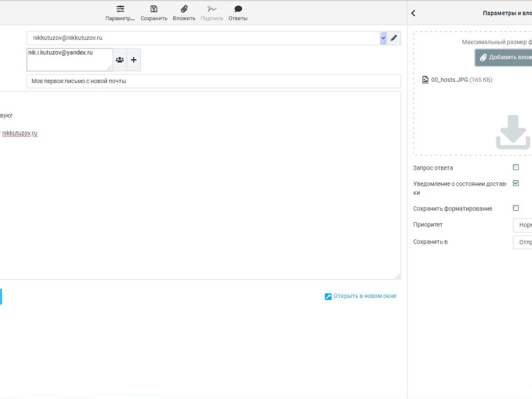This screenshot has height=399, width=532.
Task: Click the 00_hosts.JPG attachment file icon
Action: (425, 80)
